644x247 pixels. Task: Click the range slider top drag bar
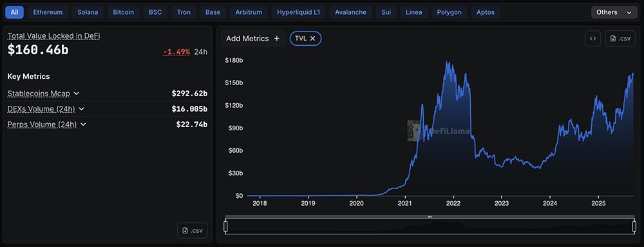[430, 217]
